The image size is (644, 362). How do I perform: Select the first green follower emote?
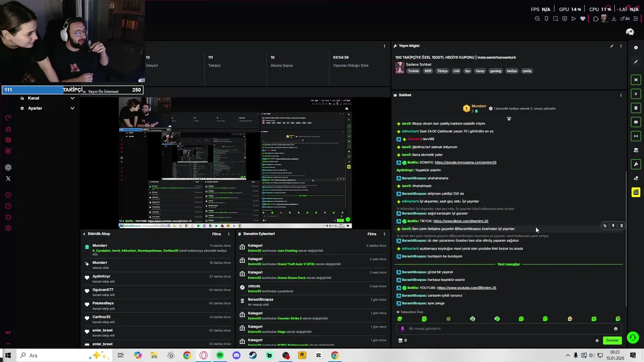click(400, 319)
